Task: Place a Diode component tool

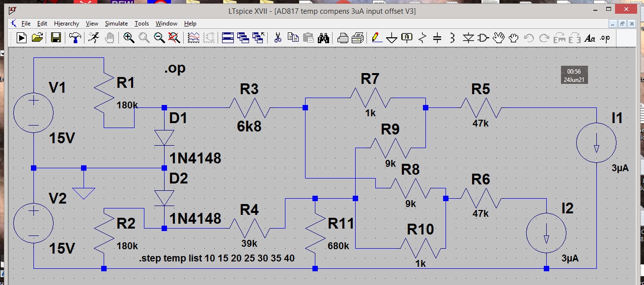Action: [x=468, y=38]
